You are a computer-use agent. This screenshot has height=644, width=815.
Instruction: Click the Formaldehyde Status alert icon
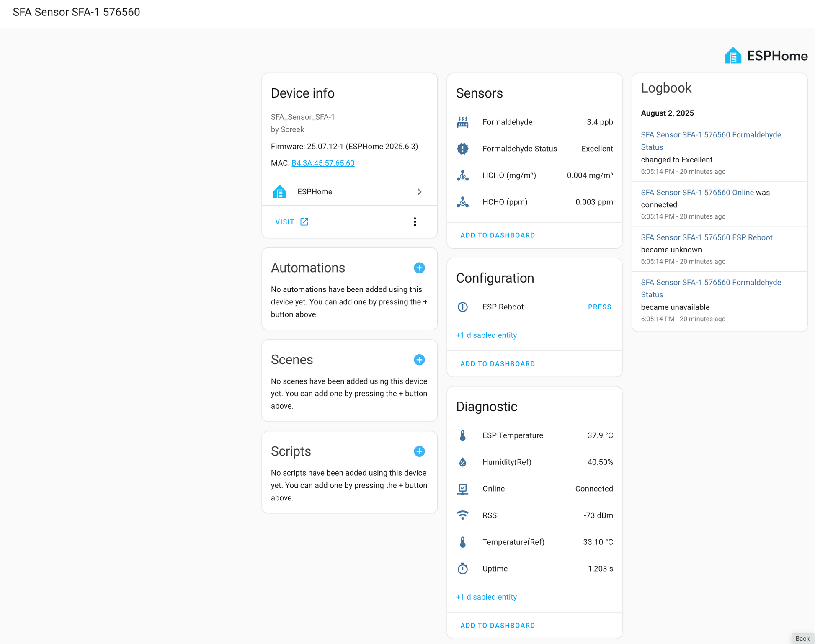(x=462, y=149)
